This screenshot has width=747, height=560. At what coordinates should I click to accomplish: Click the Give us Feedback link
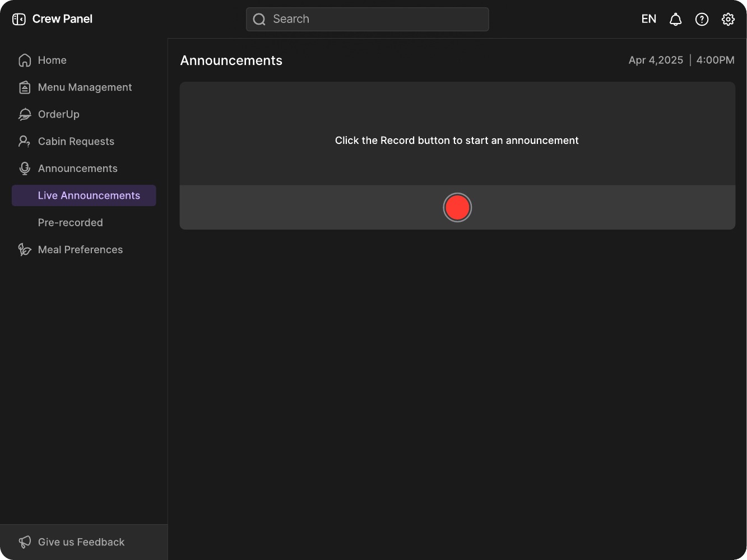[x=81, y=542]
